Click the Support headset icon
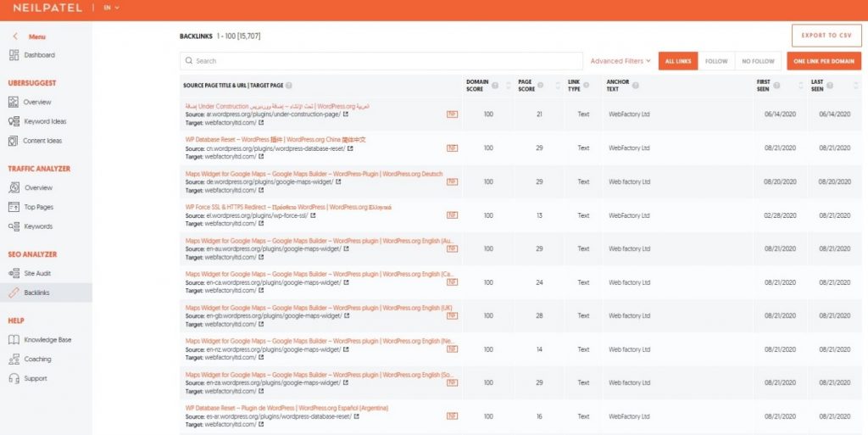The image size is (868, 435). [14, 378]
